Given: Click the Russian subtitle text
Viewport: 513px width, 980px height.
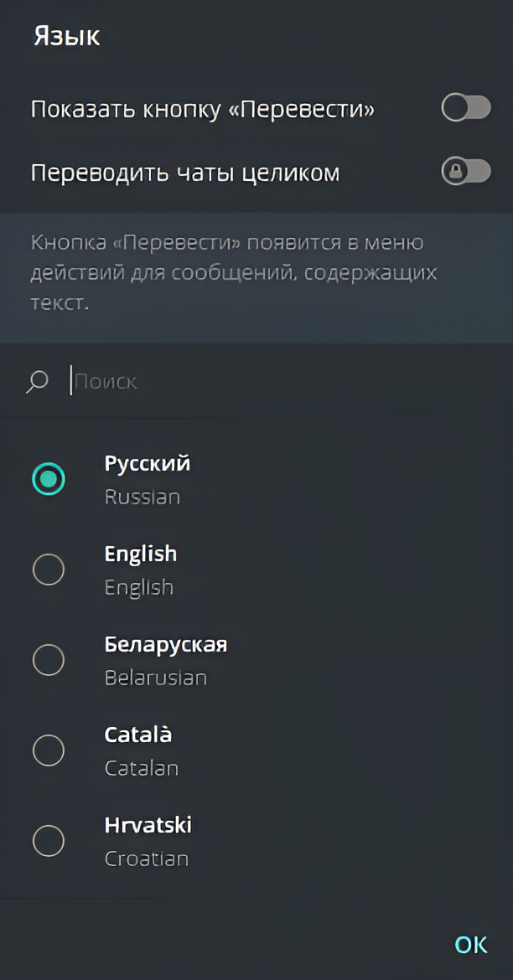Looking at the screenshot, I should point(142,497).
